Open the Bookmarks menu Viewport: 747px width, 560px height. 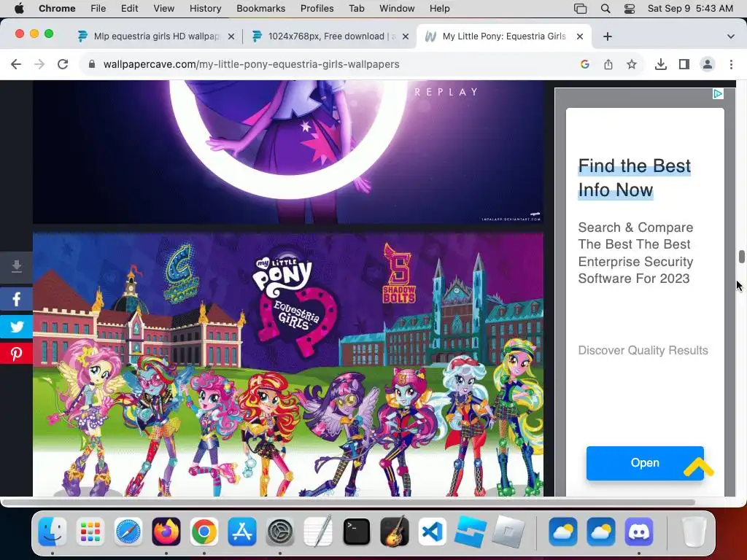tap(260, 9)
